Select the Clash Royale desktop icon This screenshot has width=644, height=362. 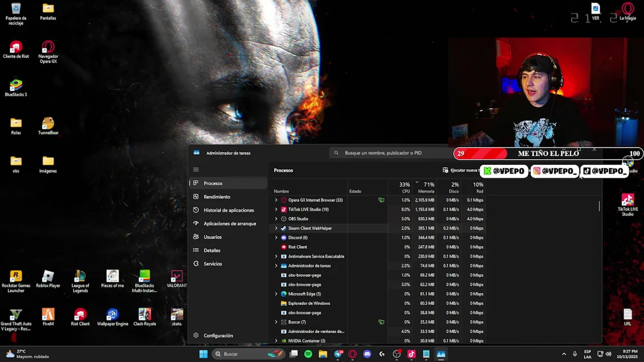click(144, 317)
